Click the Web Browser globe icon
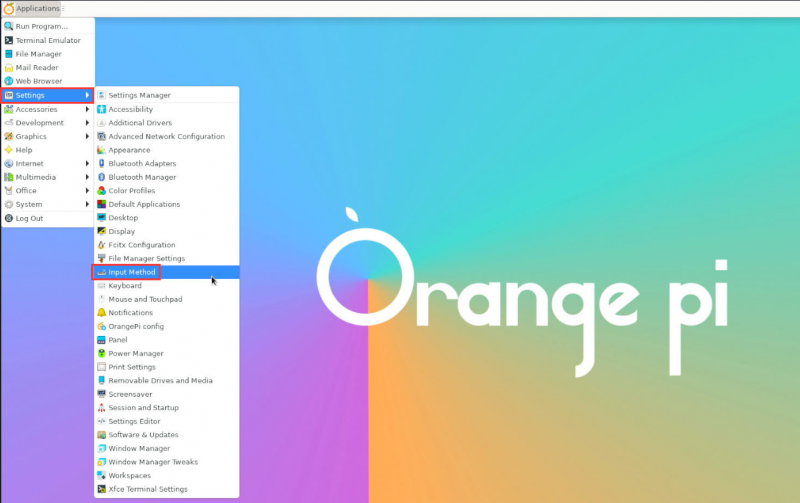 coord(9,81)
